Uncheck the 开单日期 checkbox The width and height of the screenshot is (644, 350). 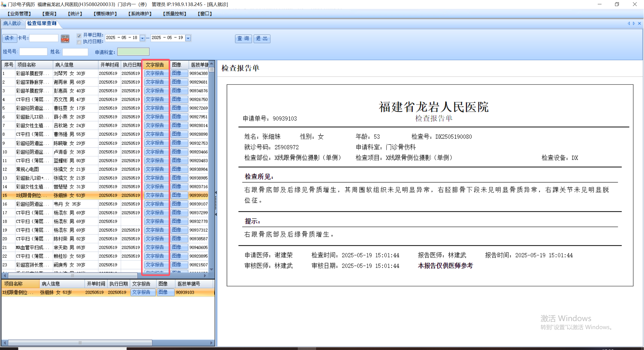click(x=79, y=35)
